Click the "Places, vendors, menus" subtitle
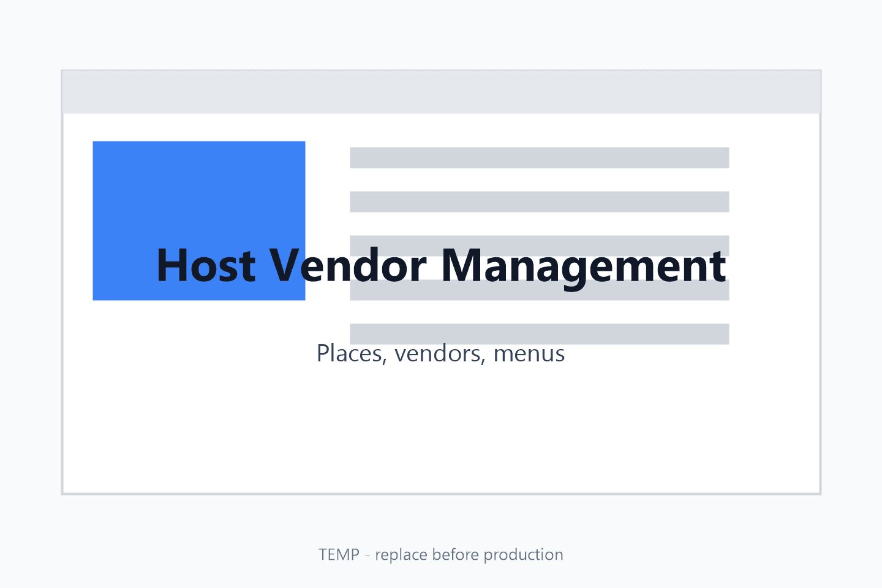This screenshot has height=588, width=882. [440, 354]
